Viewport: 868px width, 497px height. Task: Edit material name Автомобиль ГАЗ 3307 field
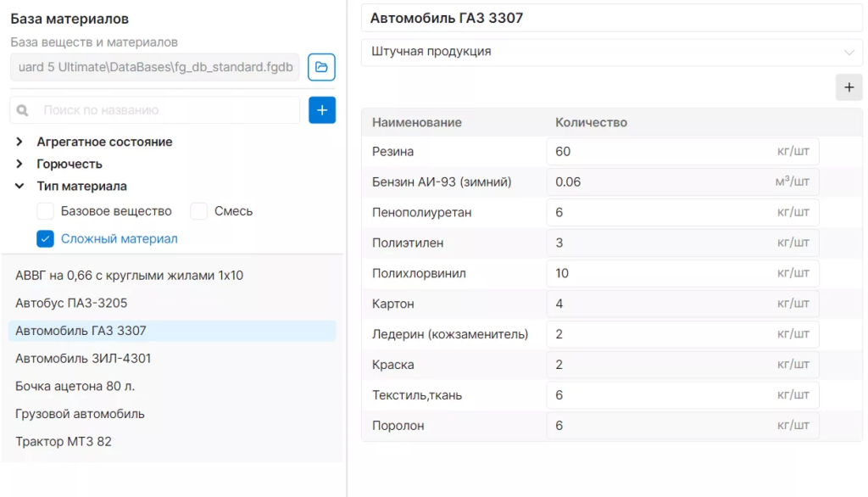click(612, 19)
